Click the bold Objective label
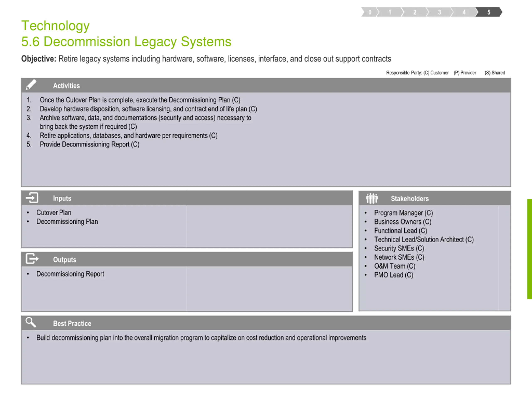The image size is (532, 399). (x=38, y=59)
